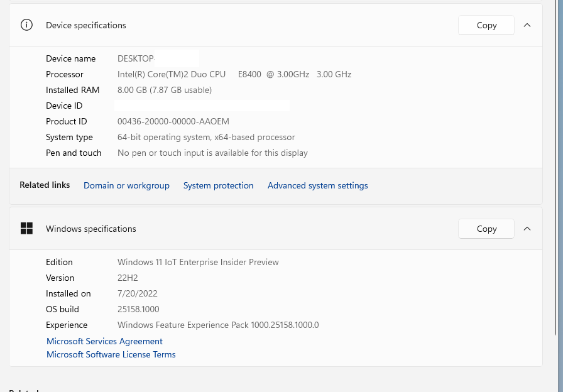This screenshot has width=563, height=392.
Task: Copy the Windows specifications
Action: click(x=486, y=229)
